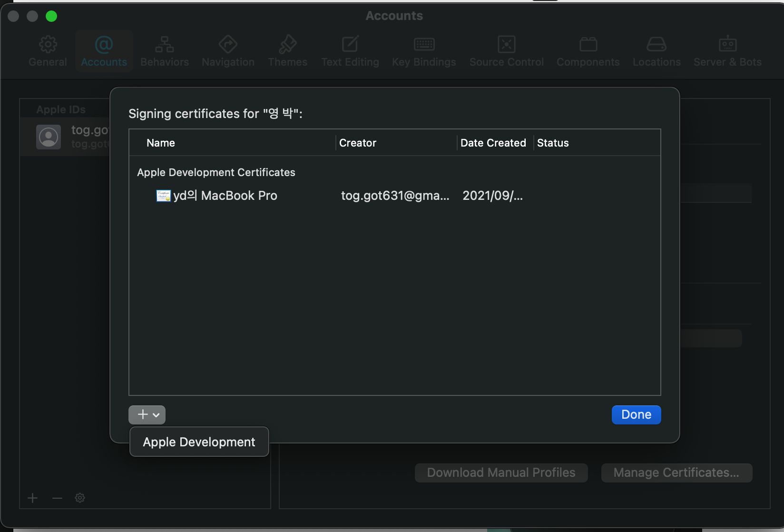Open the General preferences pane
Image resolution: width=784 pixels, height=532 pixels.
coord(48,51)
